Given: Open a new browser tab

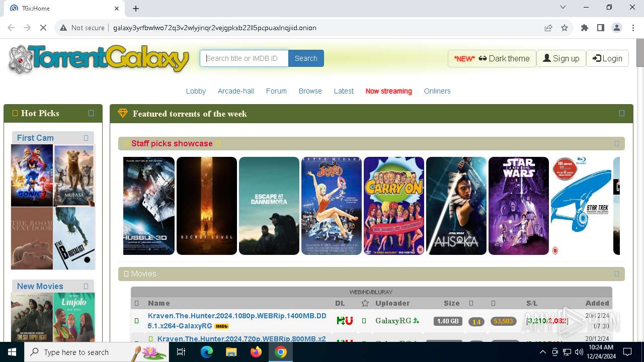Looking at the screenshot, I should click(x=136, y=8).
